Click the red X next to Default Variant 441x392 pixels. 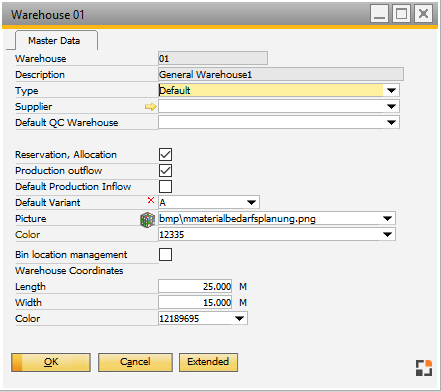[x=151, y=200]
